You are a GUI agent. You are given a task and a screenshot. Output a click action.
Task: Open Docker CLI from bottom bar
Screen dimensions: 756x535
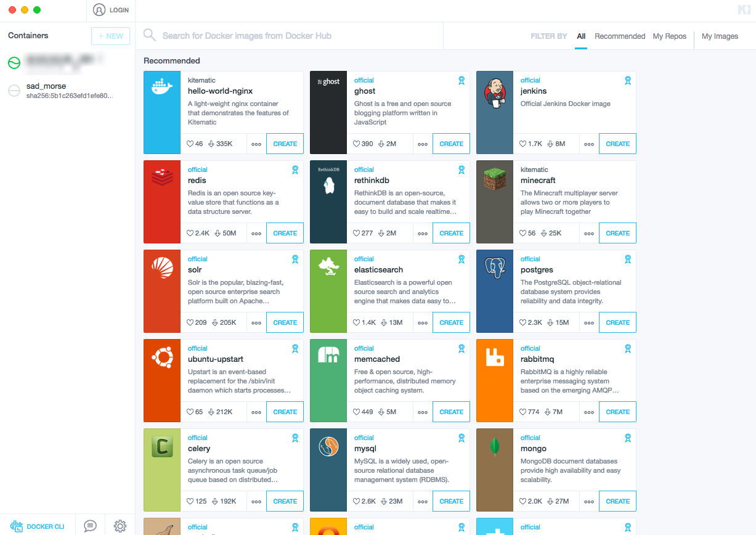pyautogui.click(x=38, y=526)
